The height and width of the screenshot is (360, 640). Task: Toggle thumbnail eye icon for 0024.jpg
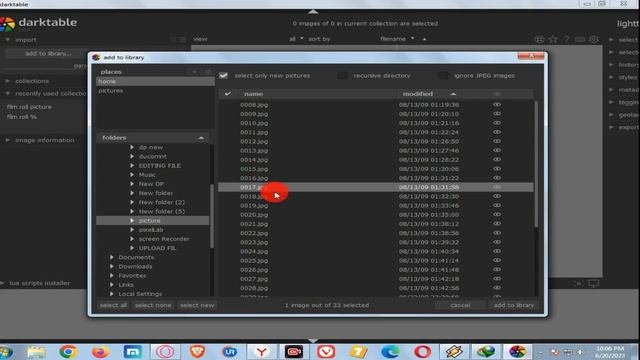point(497,251)
